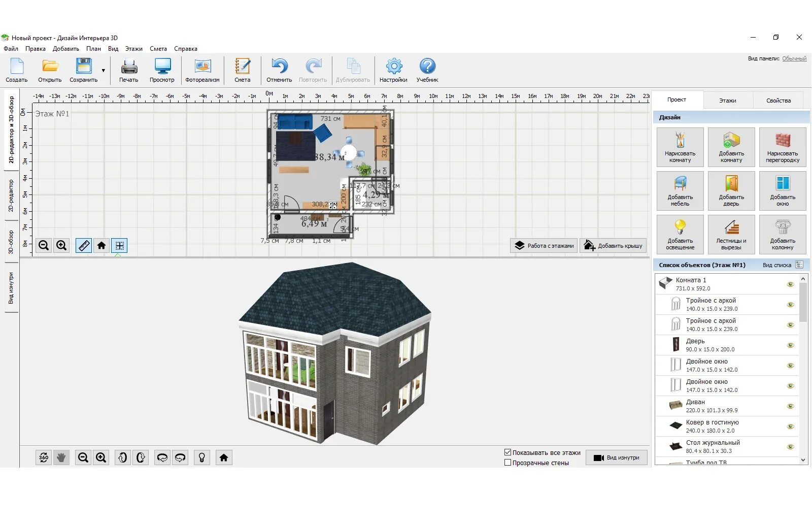The image size is (812, 524).
Task: Select Нарисовать комнату tool
Action: coord(680,147)
